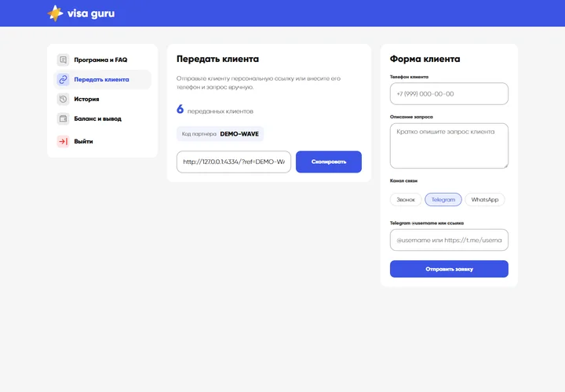Click the visa guru brand text

[x=91, y=13]
